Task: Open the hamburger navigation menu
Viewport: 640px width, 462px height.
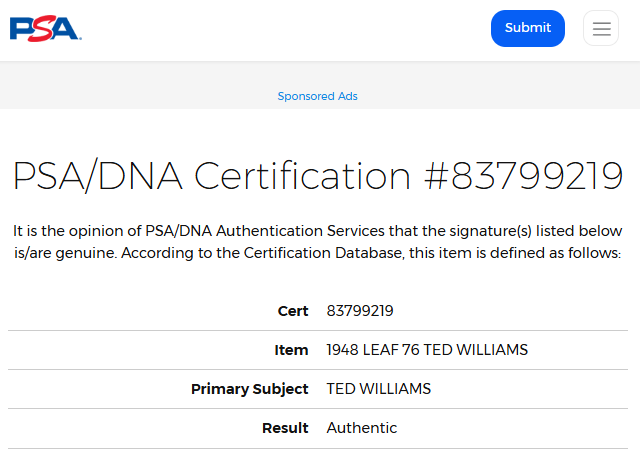Action: coord(601,28)
